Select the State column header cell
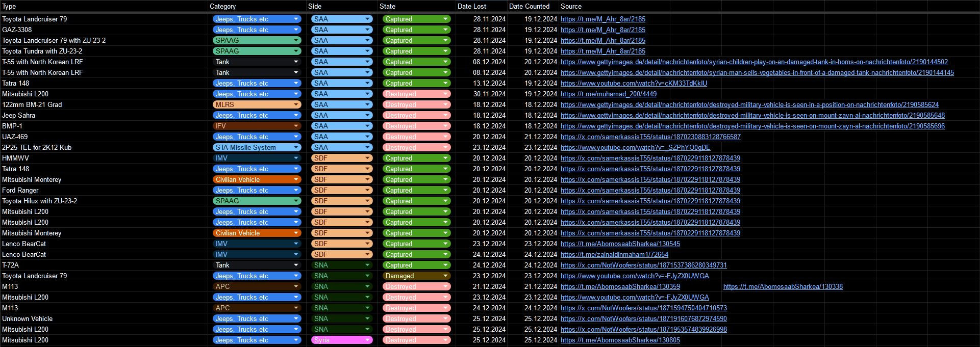 417,6
